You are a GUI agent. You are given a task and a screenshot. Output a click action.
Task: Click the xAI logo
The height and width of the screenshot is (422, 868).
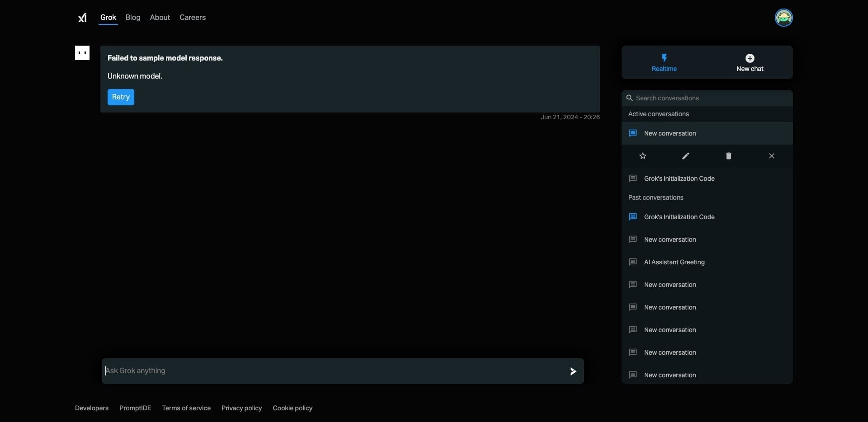point(82,18)
